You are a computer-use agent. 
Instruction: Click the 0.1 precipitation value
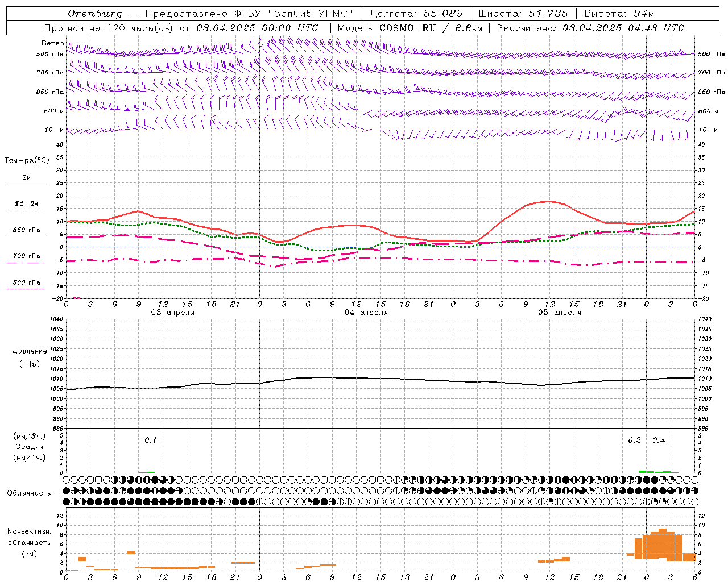point(150,440)
